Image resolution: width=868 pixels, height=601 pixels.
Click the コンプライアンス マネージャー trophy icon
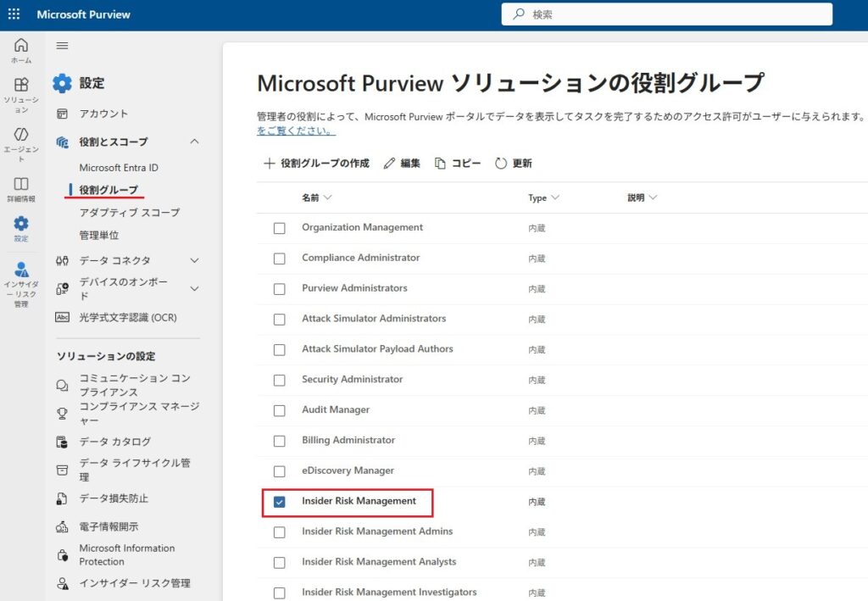(x=62, y=414)
